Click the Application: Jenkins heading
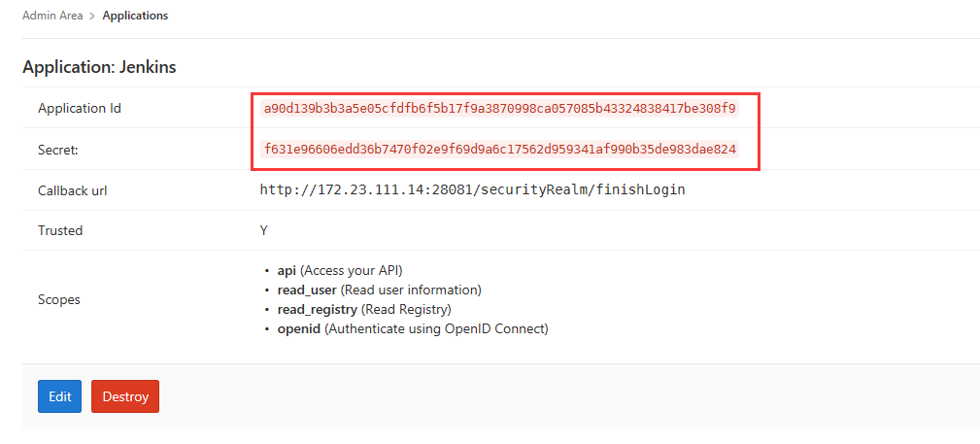 [99, 67]
